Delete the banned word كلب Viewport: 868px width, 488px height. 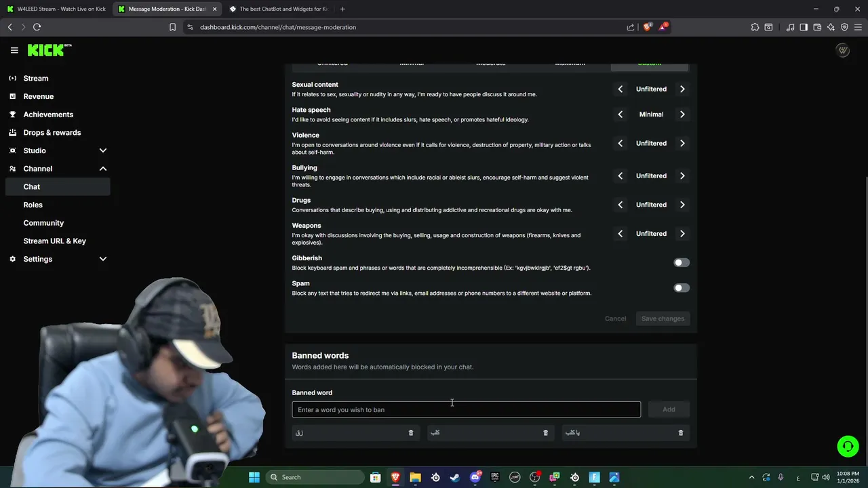point(545,432)
